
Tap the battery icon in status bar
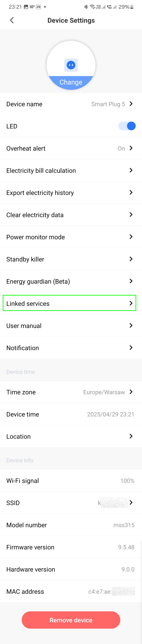tap(132, 7)
